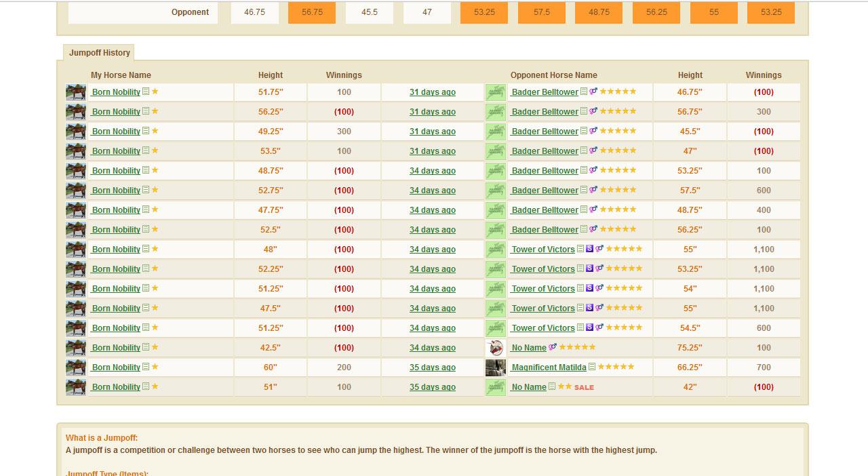Click star icon in Born Nobility 51.75" row

click(x=155, y=92)
